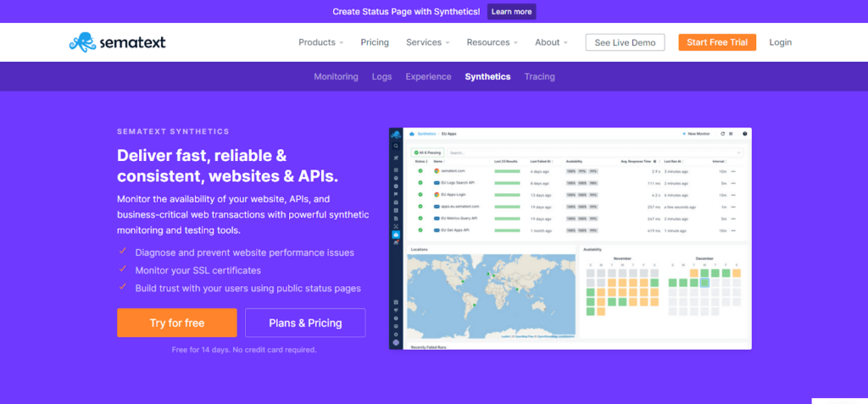Click the megaphone icon in the dashboard sidebar

tap(396, 310)
